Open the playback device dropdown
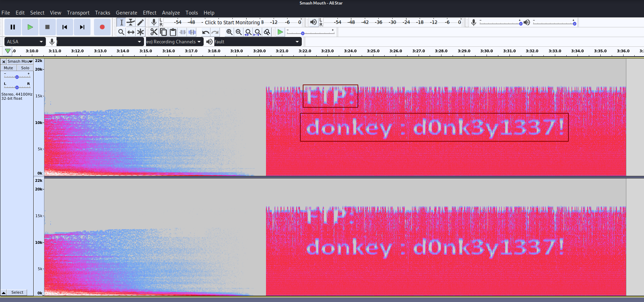This screenshot has width=644, height=302. tap(258, 42)
